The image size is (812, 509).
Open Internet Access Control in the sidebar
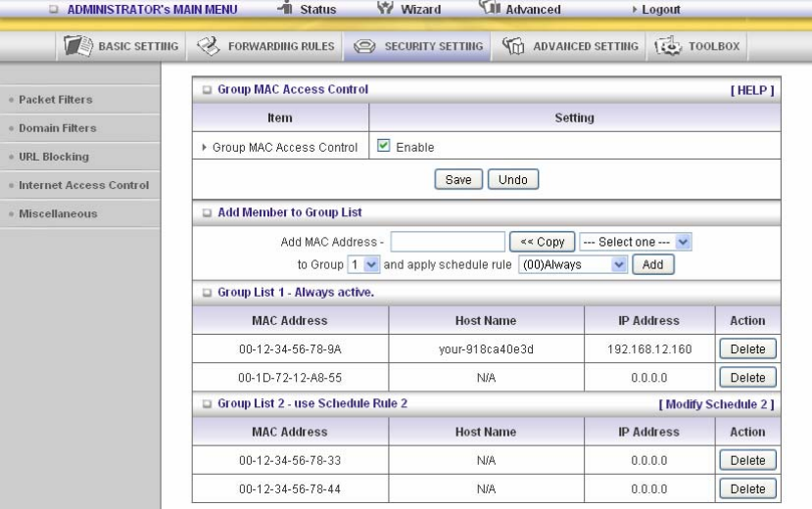point(84,185)
